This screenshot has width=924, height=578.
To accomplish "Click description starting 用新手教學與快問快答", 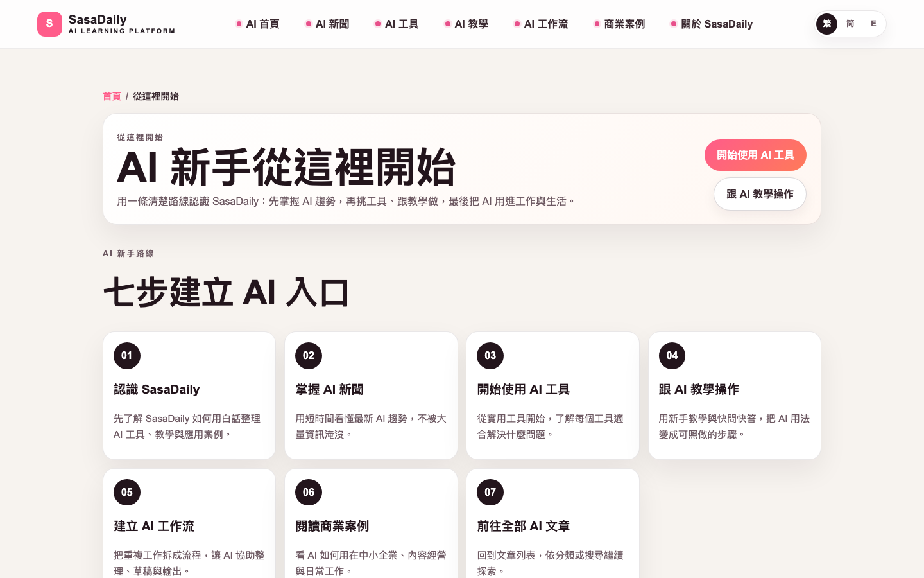I will tap(734, 426).
